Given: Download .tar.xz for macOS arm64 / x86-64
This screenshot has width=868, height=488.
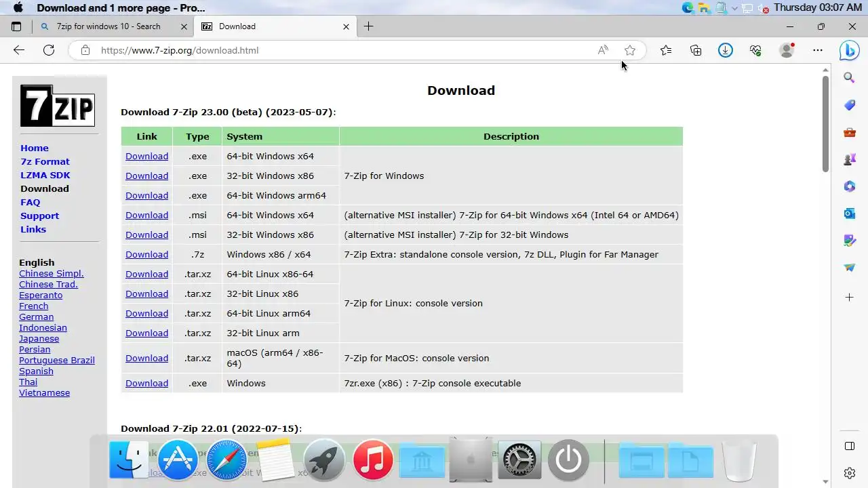Looking at the screenshot, I should click(x=146, y=358).
